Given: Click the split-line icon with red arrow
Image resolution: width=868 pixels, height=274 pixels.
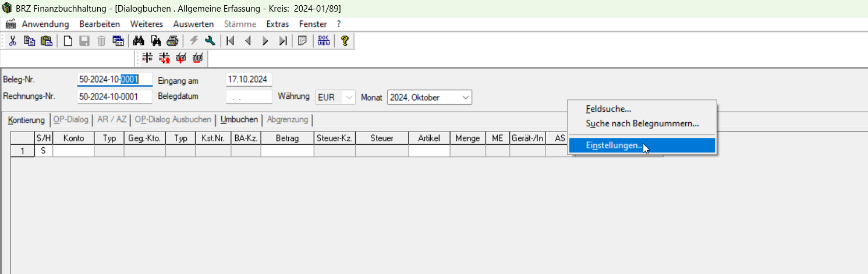Looking at the screenshot, I should click(x=164, y=58).
